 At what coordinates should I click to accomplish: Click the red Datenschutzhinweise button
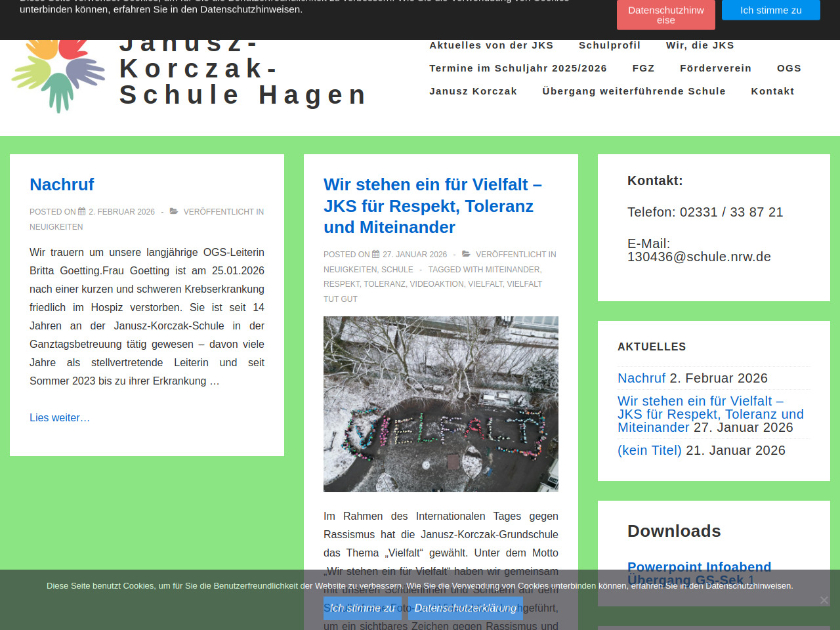(665, 15)
